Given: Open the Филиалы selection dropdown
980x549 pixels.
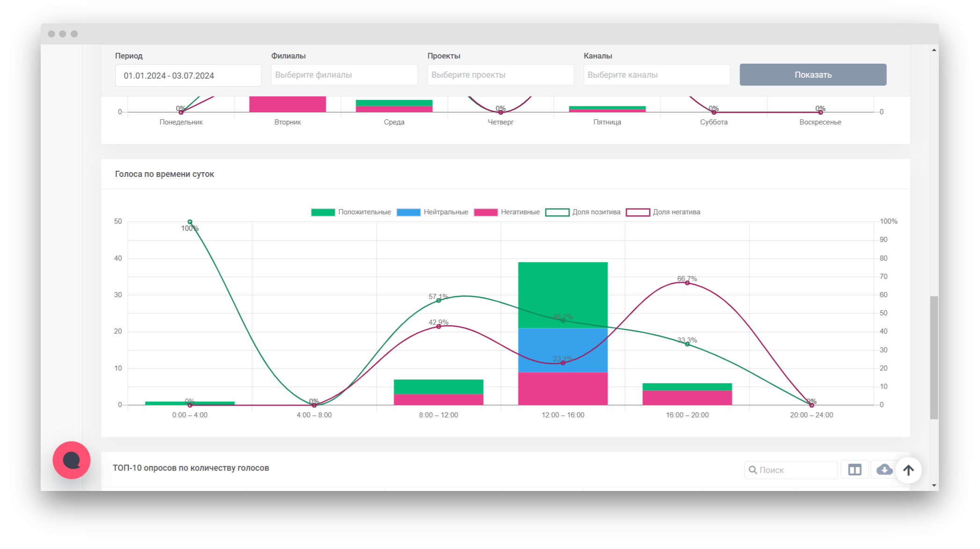Looking at the screenshot, I should tap(344, 75).
